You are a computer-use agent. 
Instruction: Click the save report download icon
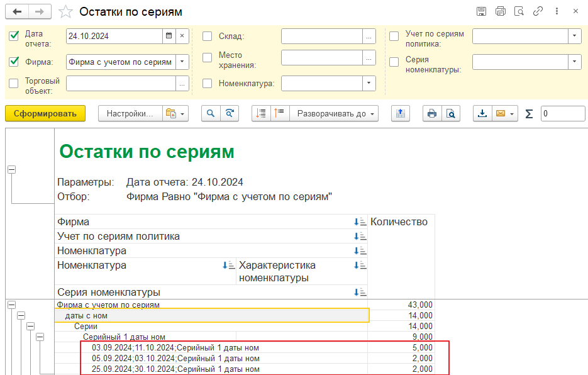click(x=482, y=113)
